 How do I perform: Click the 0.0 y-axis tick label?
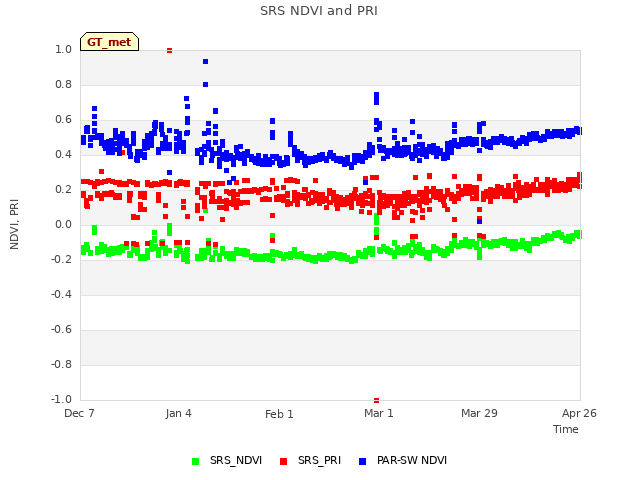(x=63, y=224)
